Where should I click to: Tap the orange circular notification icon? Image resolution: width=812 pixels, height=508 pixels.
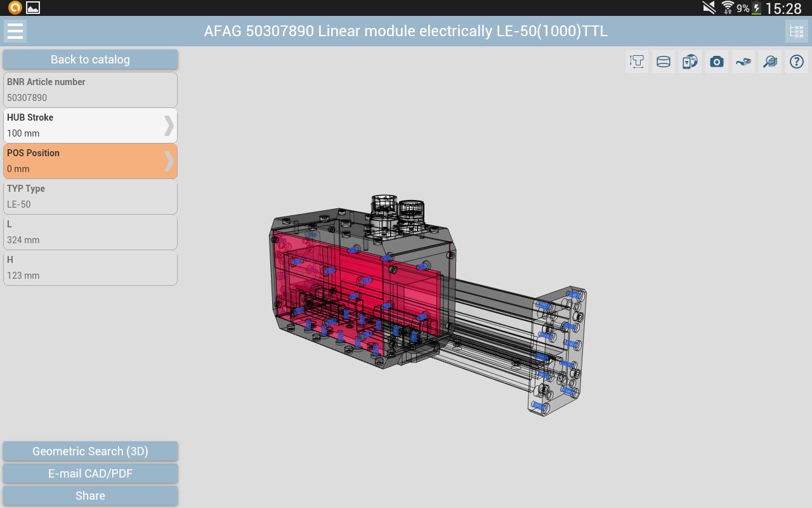(15, 8)
